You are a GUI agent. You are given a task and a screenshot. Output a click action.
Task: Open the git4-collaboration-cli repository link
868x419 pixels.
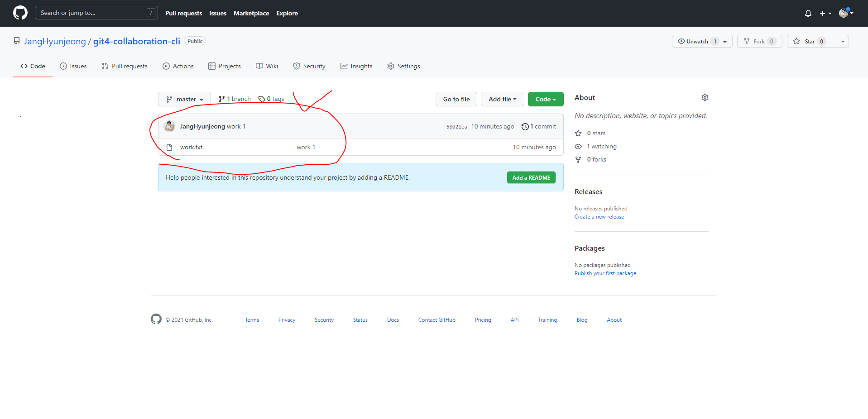point(137,41)
